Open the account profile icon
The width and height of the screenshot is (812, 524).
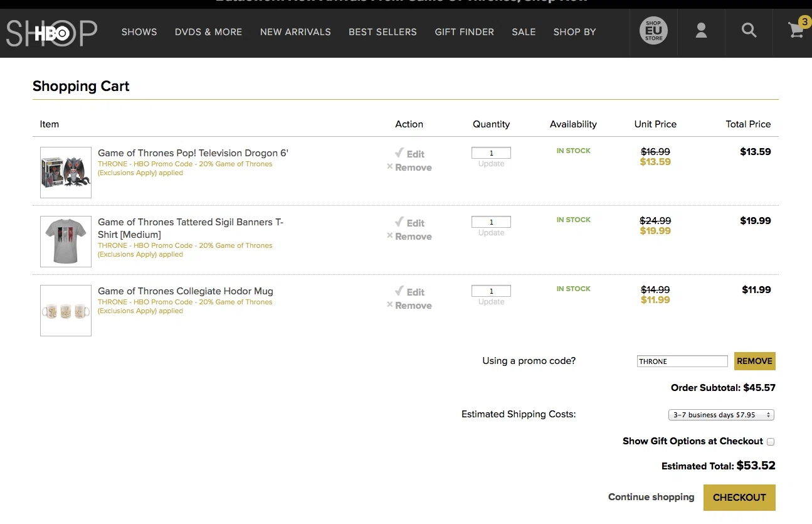701,30
